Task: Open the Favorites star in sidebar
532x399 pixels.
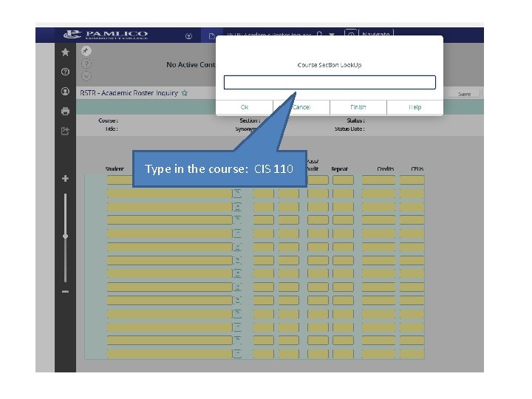Action: [65, 52]
